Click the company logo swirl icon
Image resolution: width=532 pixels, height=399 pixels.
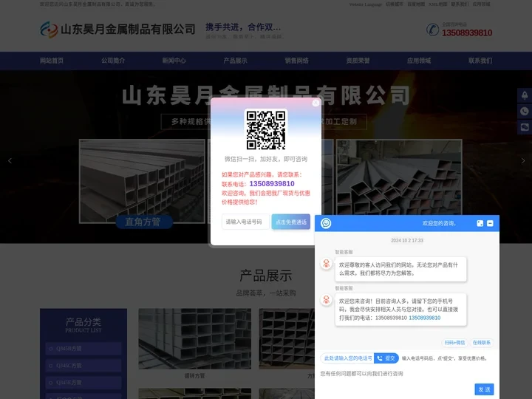point(49,30)
